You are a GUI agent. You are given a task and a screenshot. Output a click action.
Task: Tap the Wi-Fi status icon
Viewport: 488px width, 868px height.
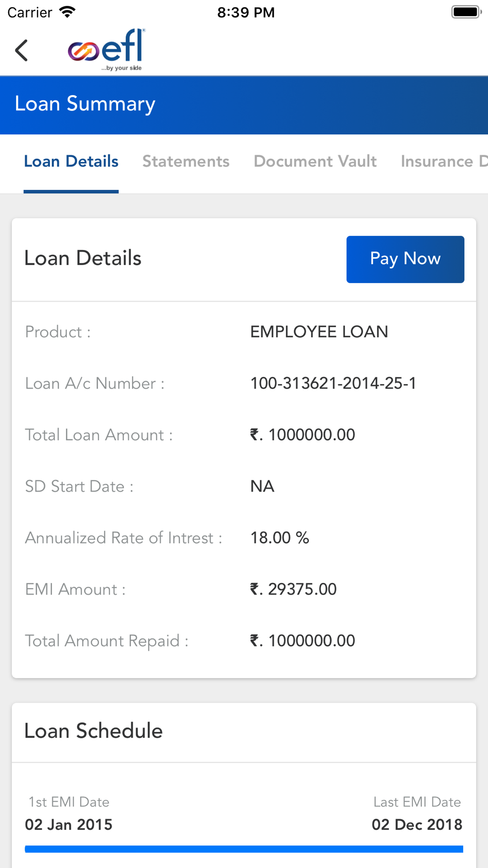tap(67, 12)
